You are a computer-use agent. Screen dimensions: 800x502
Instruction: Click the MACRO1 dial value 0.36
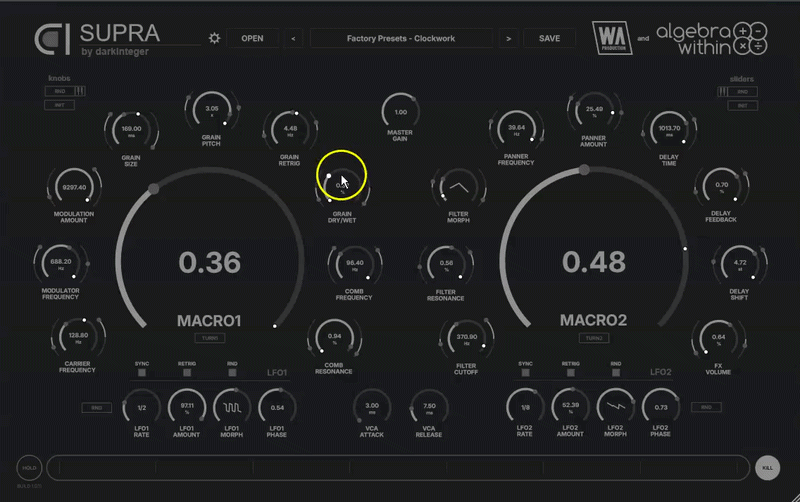pos(210,262)
